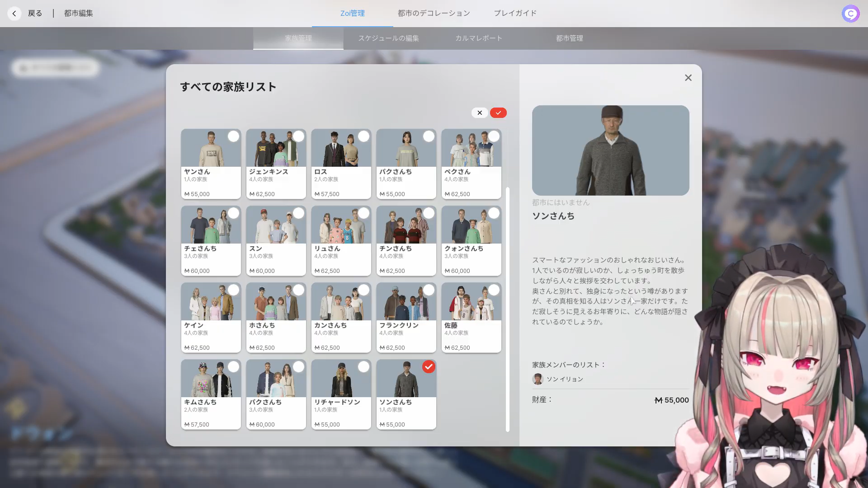Select the スケジュールの編集 sub-tab

[389, 38]
